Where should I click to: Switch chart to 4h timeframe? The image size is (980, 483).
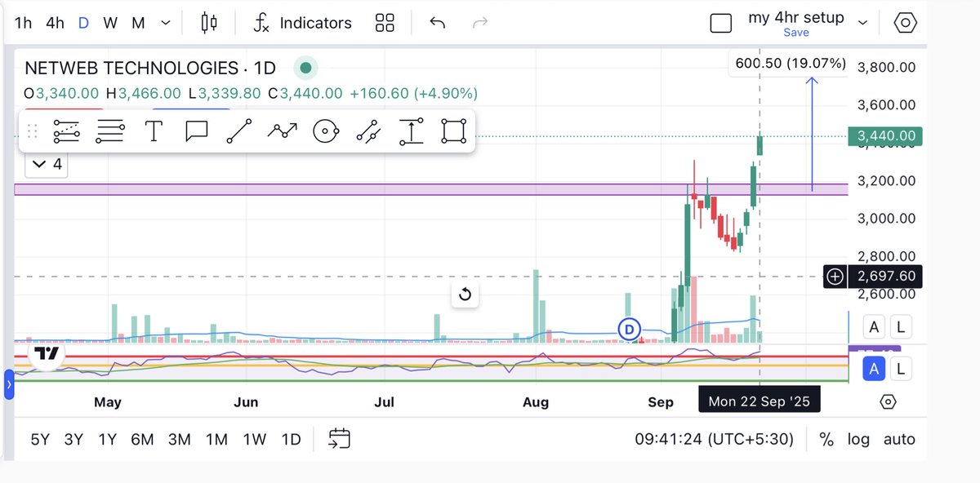[x=55, y=23]
